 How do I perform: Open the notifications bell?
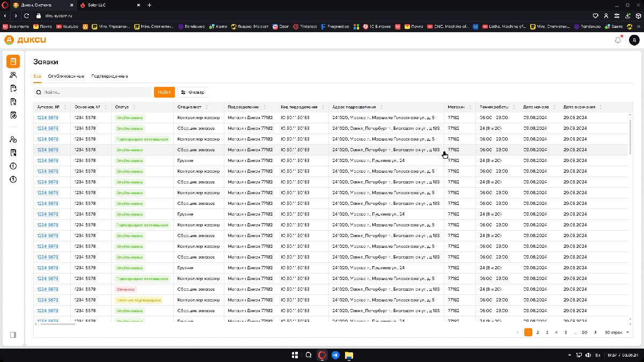618,40
